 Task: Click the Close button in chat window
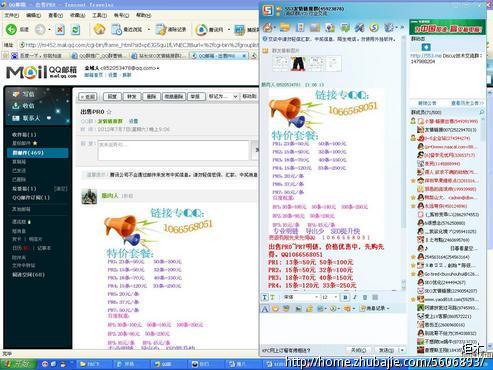pos(359,350)
